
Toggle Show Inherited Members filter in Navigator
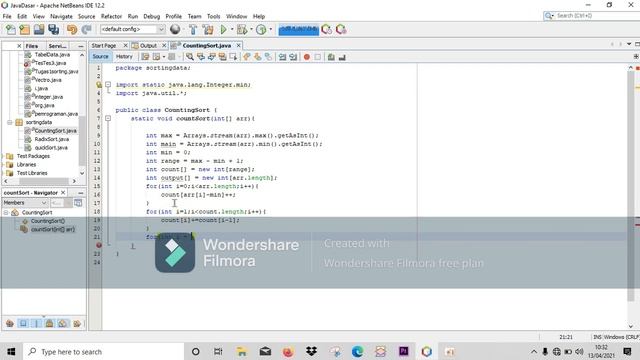[x=10, y=324]
